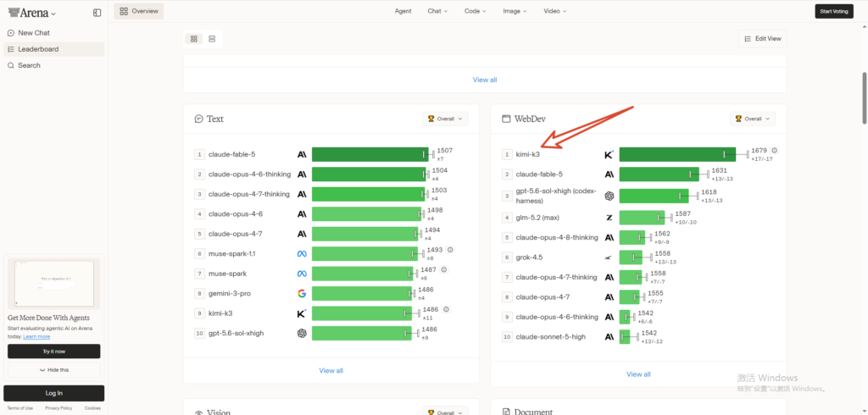Click Anthropic logo beside claude-opus-4-7-thinking in Text
This screenshot has height=415, width=868.
click(302, 194)
